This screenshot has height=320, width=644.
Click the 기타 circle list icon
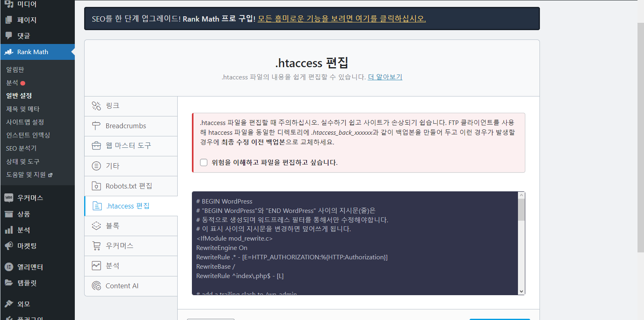pos(96,166)
